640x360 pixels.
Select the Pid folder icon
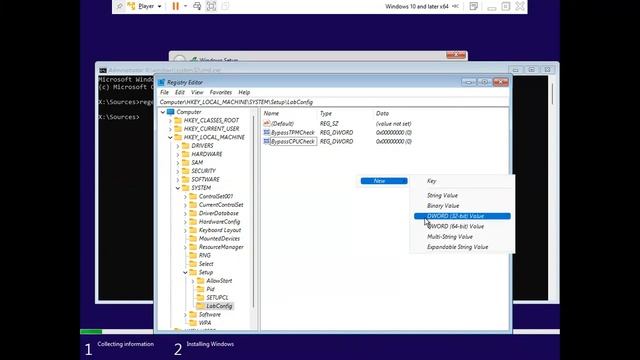pos(200,289)
